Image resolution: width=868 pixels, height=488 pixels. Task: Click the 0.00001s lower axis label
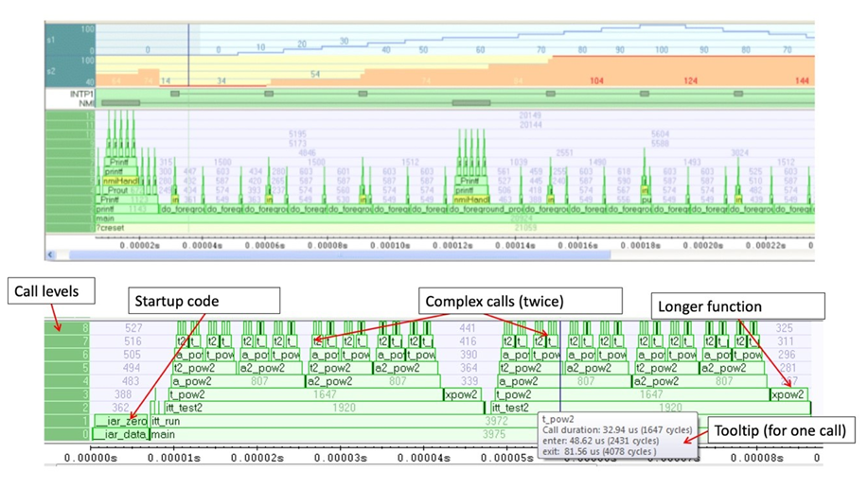tap(174, 458)
